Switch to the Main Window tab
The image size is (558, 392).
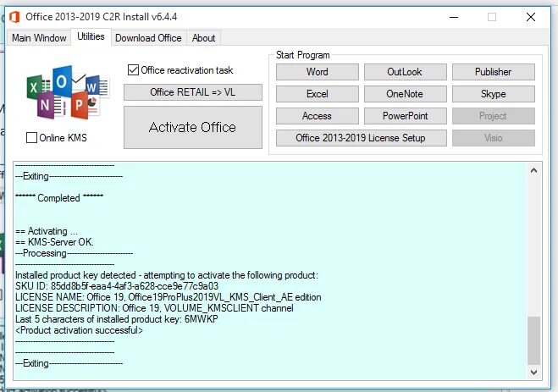pyautogui.click(x=39, y=38)
